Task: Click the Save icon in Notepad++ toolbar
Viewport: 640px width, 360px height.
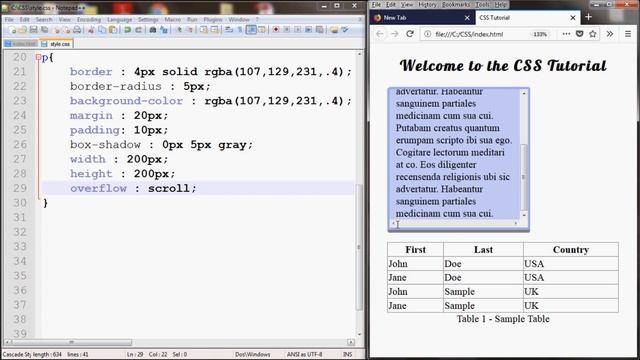Action: [33, 30]
